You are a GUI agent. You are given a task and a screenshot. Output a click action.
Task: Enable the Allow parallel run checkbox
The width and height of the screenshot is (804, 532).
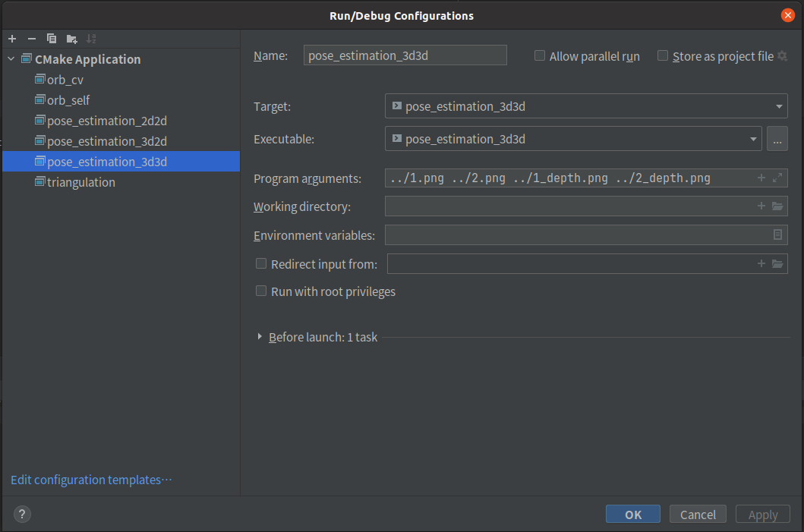540,56
